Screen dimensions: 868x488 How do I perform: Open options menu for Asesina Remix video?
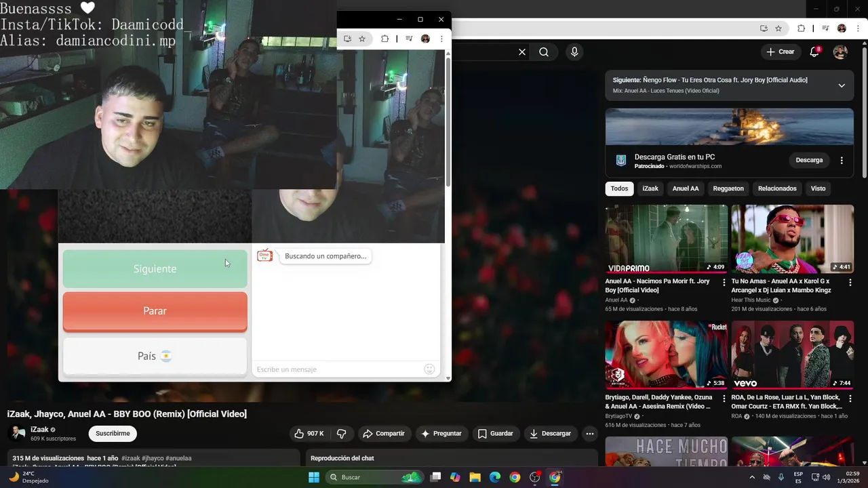point(724,399)
